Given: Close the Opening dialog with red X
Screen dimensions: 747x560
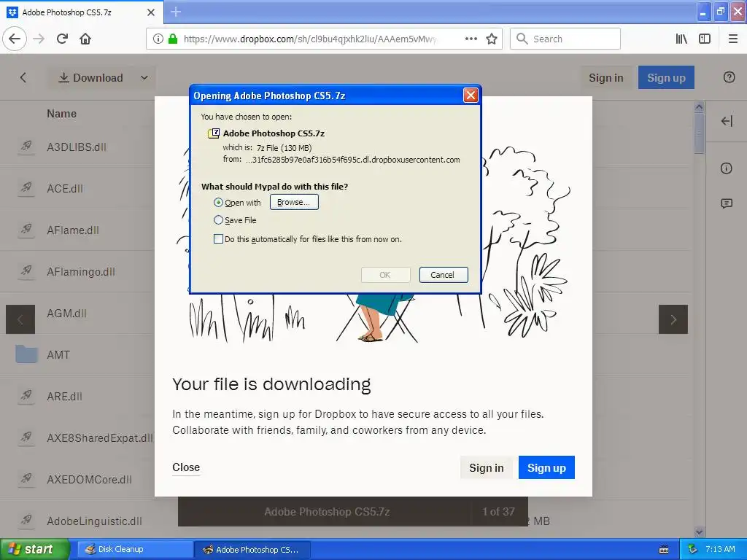Looking at the screenshot, I should coord(471,96).
